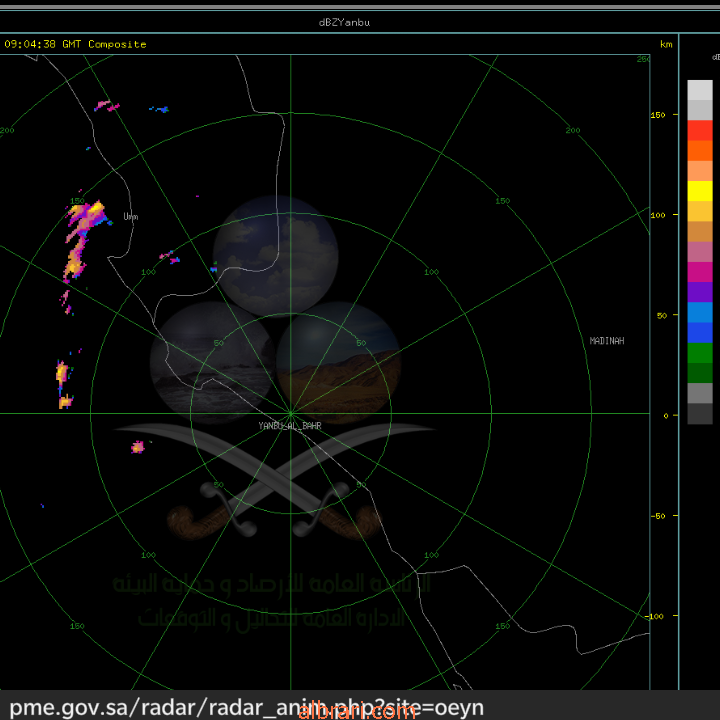The image size is (720, 720).
Task: Select the light blue legend swatch
Action: (700, 312)
